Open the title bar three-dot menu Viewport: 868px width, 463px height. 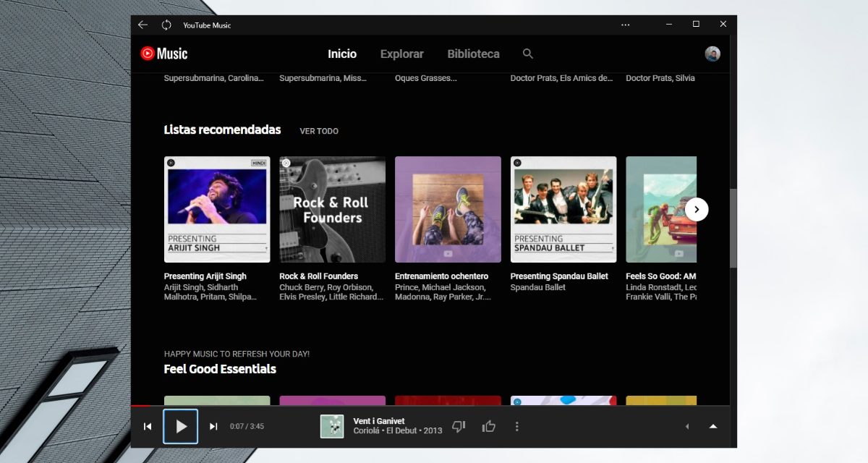click(626, 25)
